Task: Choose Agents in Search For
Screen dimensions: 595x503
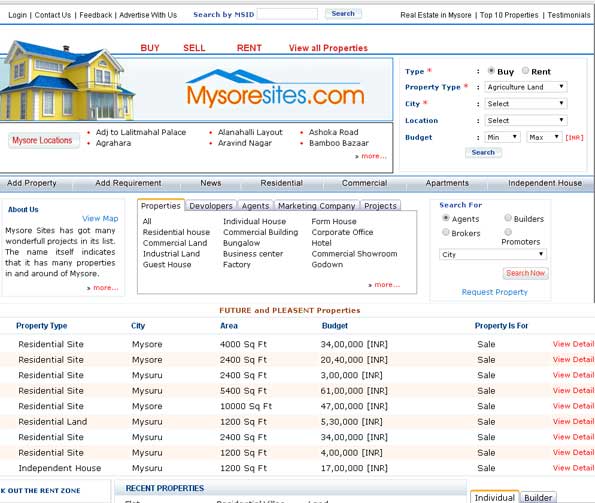Action: (446, 218)
